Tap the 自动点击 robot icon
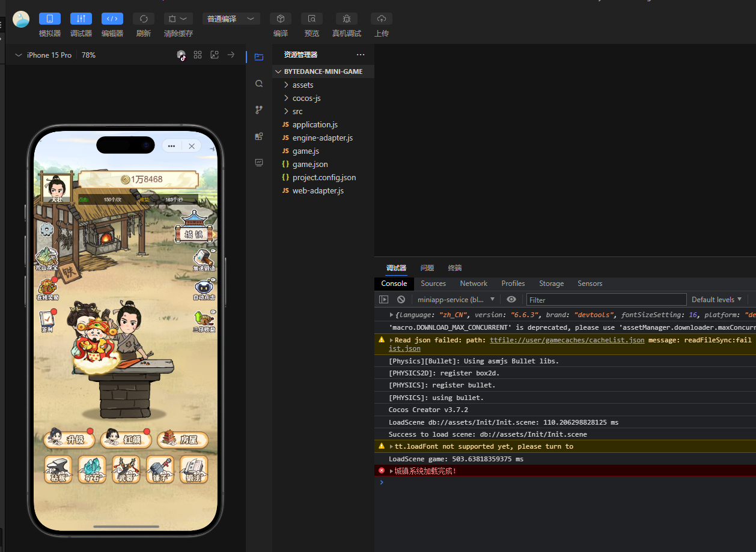The width and height of the screenshot is (756, 552). tap(204, 290)
